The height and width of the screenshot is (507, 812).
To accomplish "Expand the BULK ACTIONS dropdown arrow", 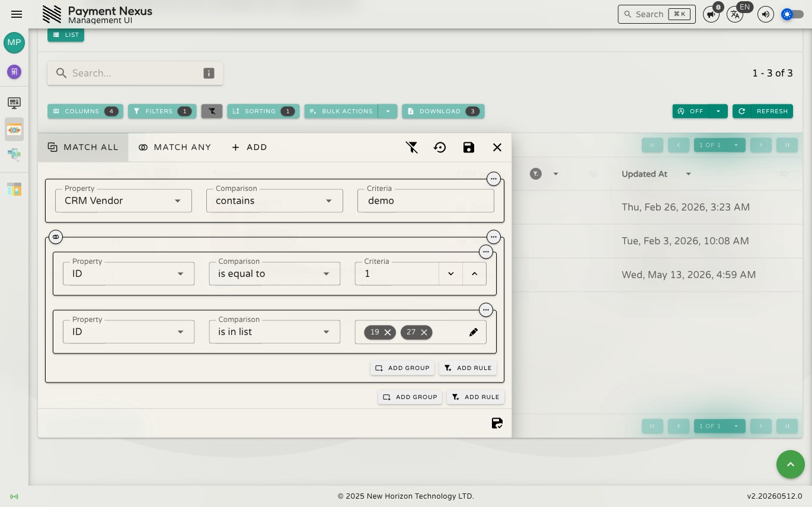I will pyautogui.click(x=388, y=111).
